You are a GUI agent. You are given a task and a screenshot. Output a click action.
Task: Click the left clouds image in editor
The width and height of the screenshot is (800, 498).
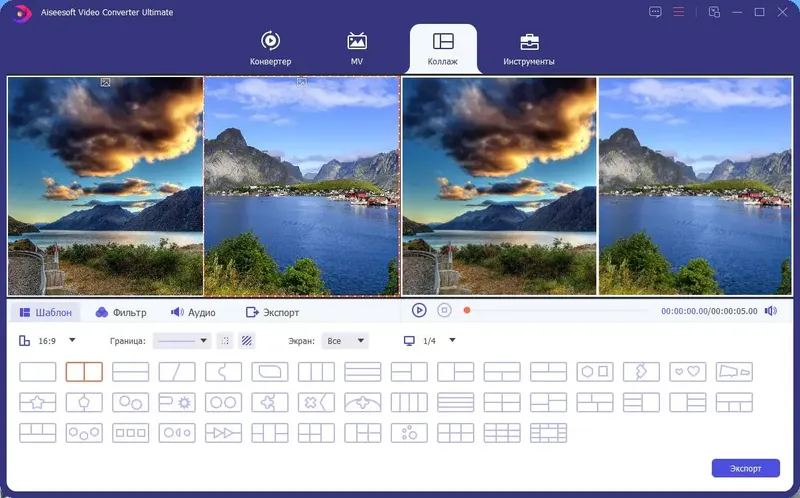106,186
